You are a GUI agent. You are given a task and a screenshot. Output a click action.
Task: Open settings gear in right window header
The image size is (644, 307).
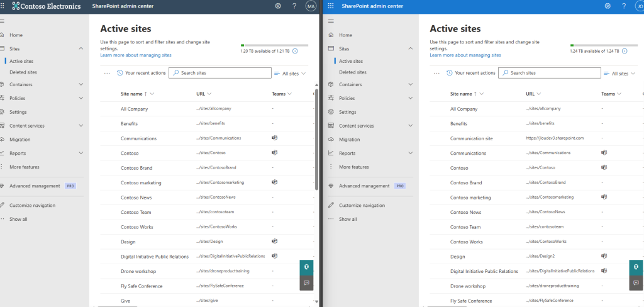tap(608, 6)
